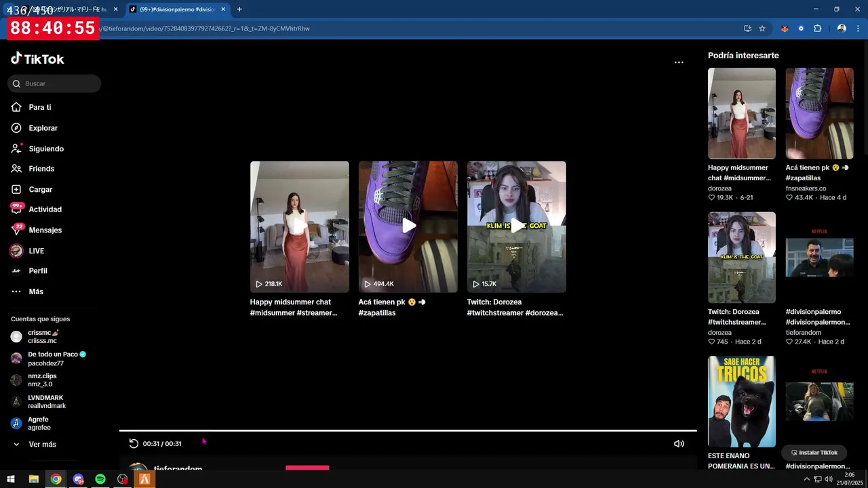Open fnsneakers.co author link
The height and width of the screenshot is (488, 868).
(806, 188)
